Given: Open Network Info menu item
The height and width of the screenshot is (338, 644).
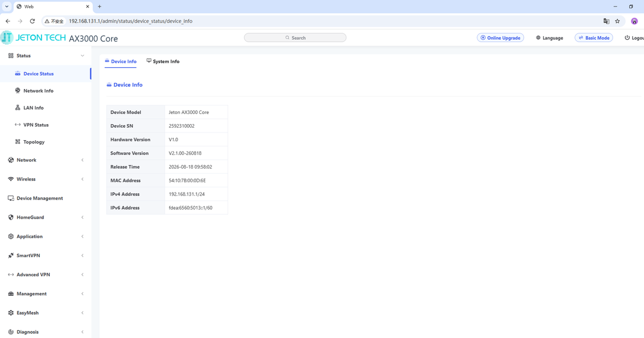Looking at the screenshot, I should coord(38,90).
